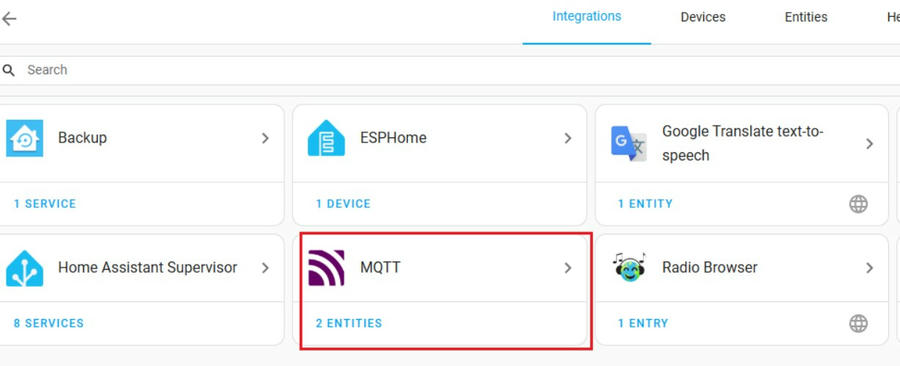Click the MQTT title text
Viewport: 900px width, 366px height.
(x=380, y=268)
